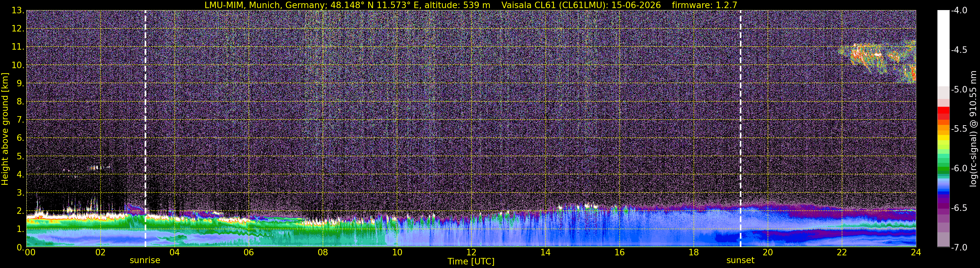Click the 'sunrise' label below the axis
Screen dimensions: 980x268
pyautogui.click(x=145, y=261)
